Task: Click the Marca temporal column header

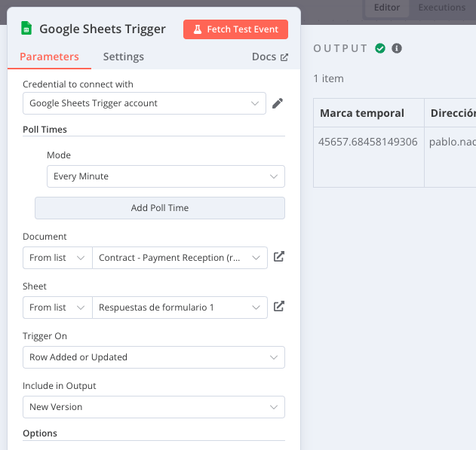Action: tap(369, 113)
